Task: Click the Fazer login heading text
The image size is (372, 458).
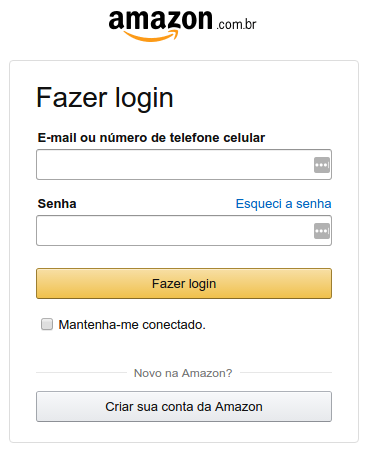Action: (105, 98)
